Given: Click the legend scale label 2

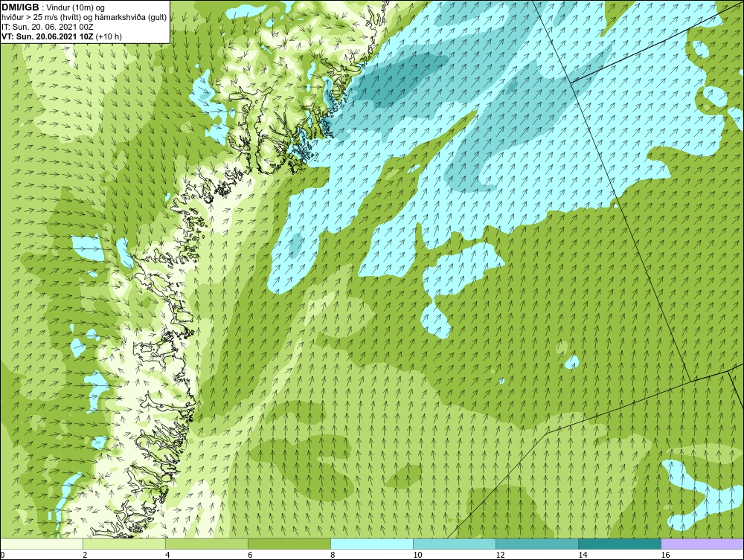Looking at the screenshot, I should point(85,555).
